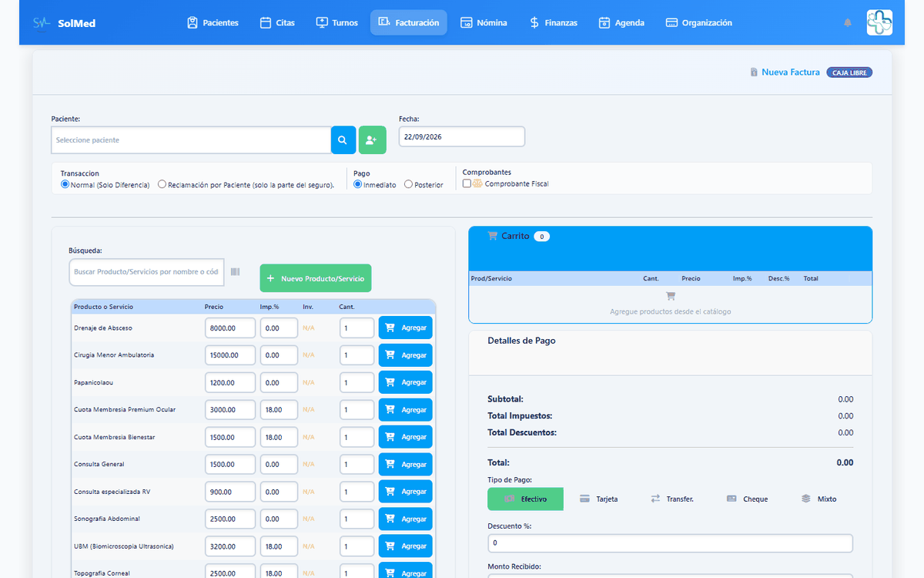The width and height of the screenshot is (924, 578).
Task: Choose Inmediato payment option
Action: (358, 185)
